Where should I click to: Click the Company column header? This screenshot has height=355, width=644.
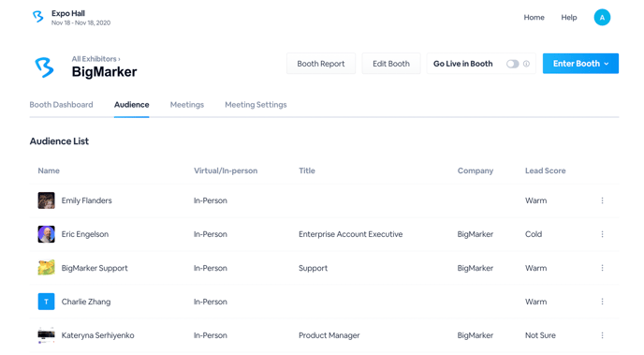coord(476,170)
